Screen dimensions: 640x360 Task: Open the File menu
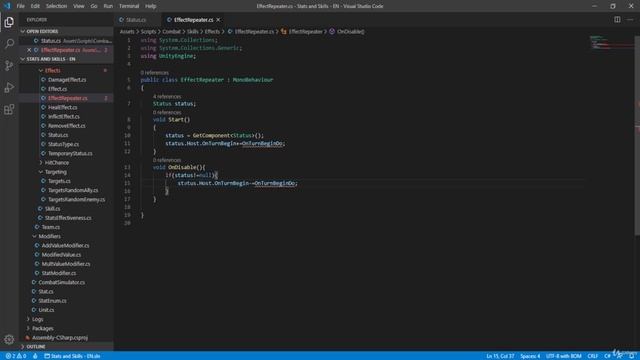[x=20, y=6]
